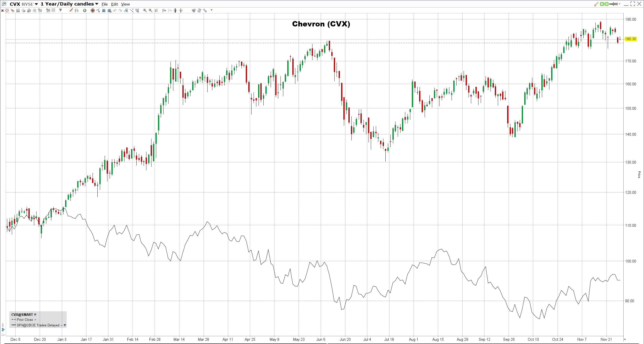Screen dimensions: 644x344
Task: Click the fit-to-window zoom icon
Action: (156, 10)
